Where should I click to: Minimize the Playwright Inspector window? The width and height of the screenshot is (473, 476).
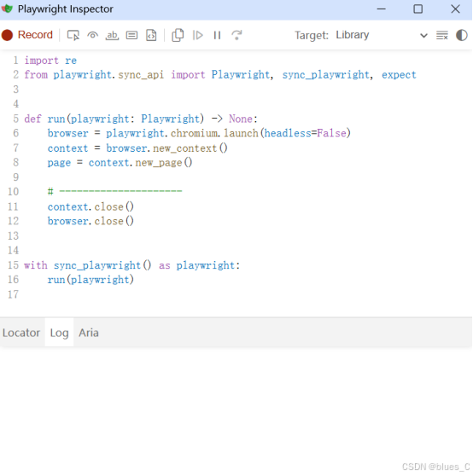[381, 9]
